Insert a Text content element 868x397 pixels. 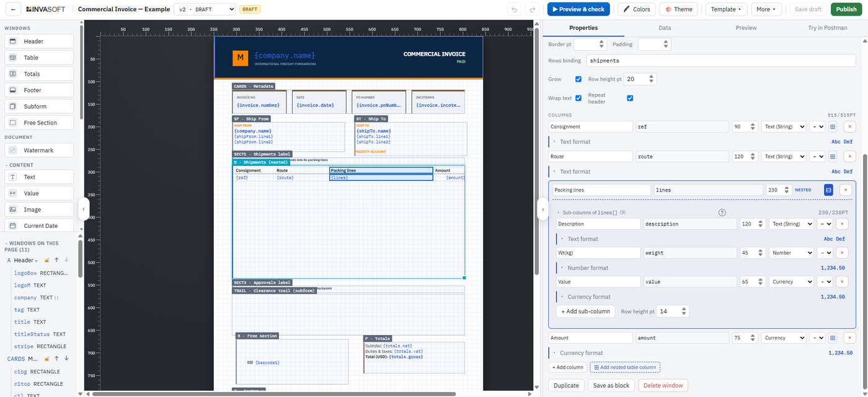39,177
